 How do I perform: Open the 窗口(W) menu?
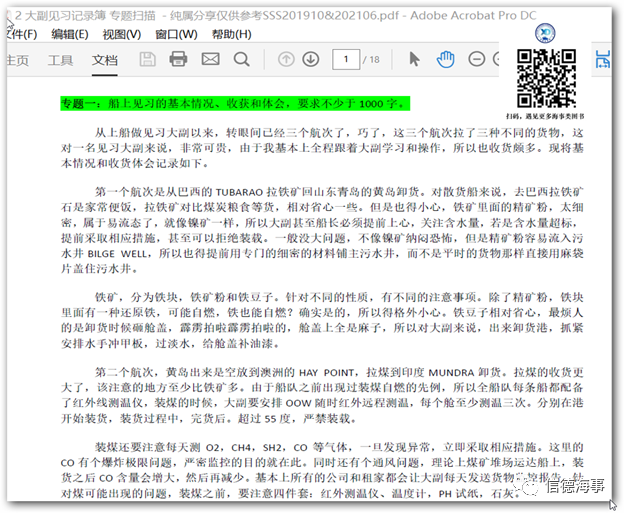pos(176,34)
